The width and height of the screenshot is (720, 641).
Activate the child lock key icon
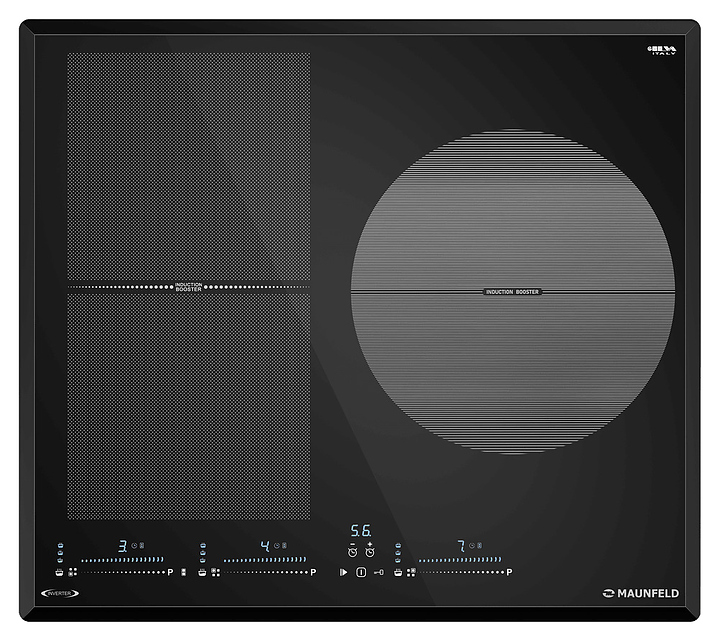pyautogui.click(x=378, y=572)
